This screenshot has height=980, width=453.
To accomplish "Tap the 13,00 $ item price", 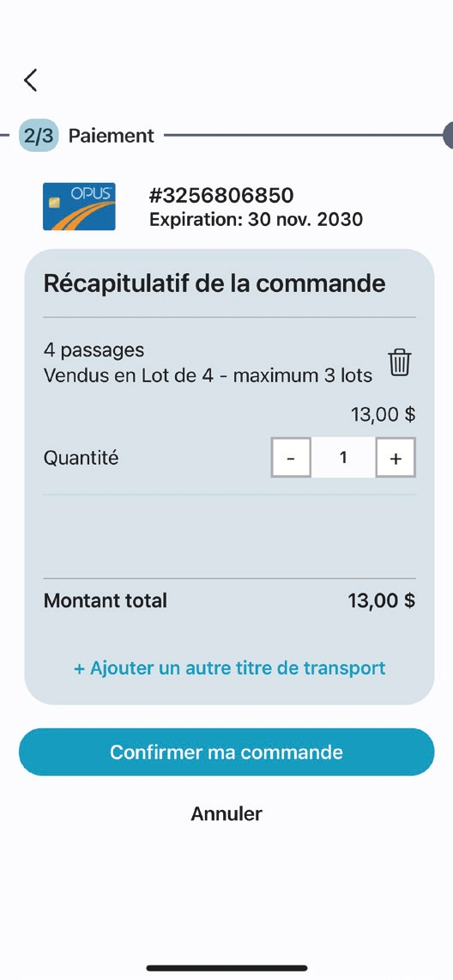I will coord(384,414).
